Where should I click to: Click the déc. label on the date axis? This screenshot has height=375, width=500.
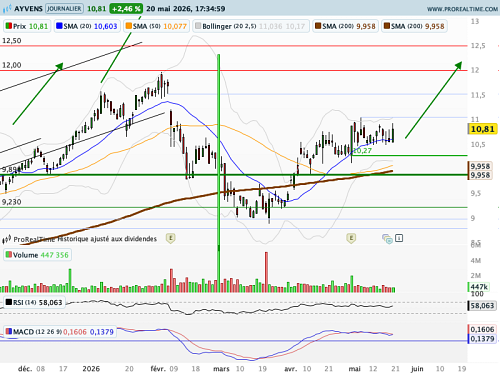[25, 369]
